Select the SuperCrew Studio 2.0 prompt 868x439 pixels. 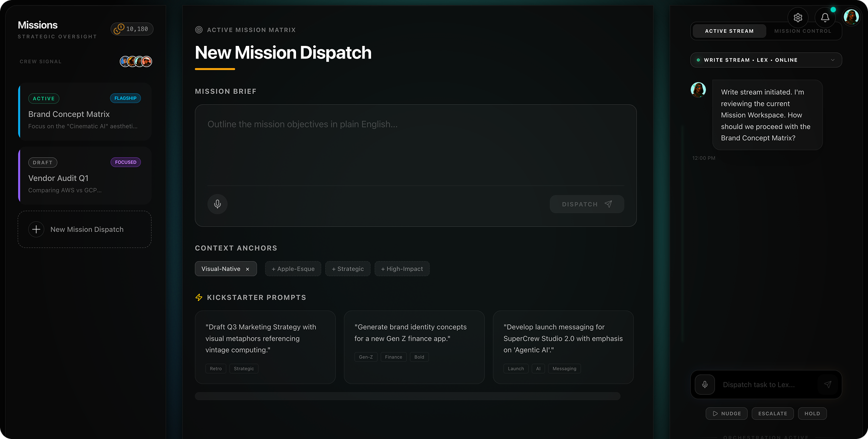pyautogui.click(x=563, y=347)
